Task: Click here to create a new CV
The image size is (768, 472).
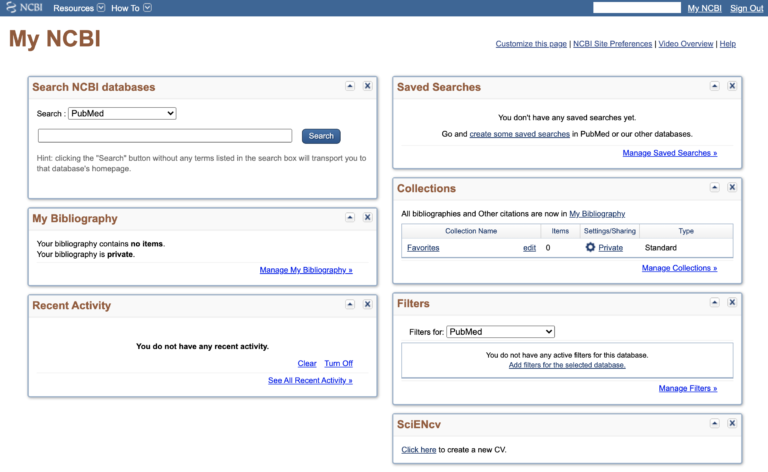Action: (x=419, y=450)
